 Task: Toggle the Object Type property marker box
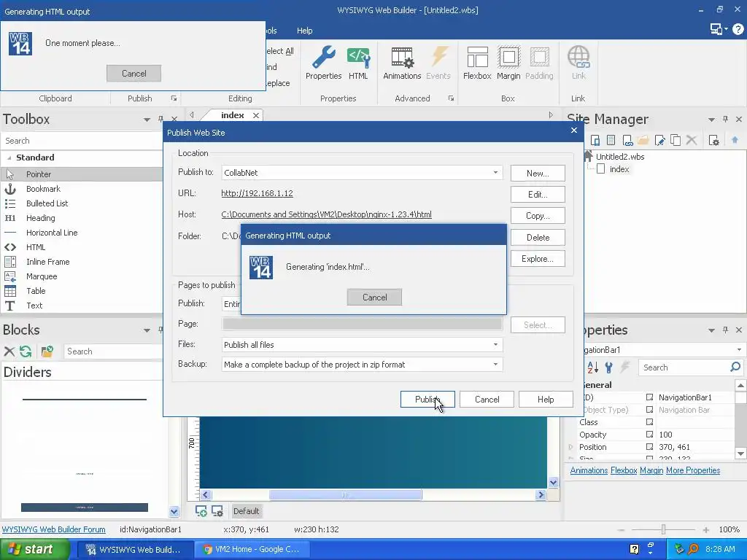(x=649, y=410)
